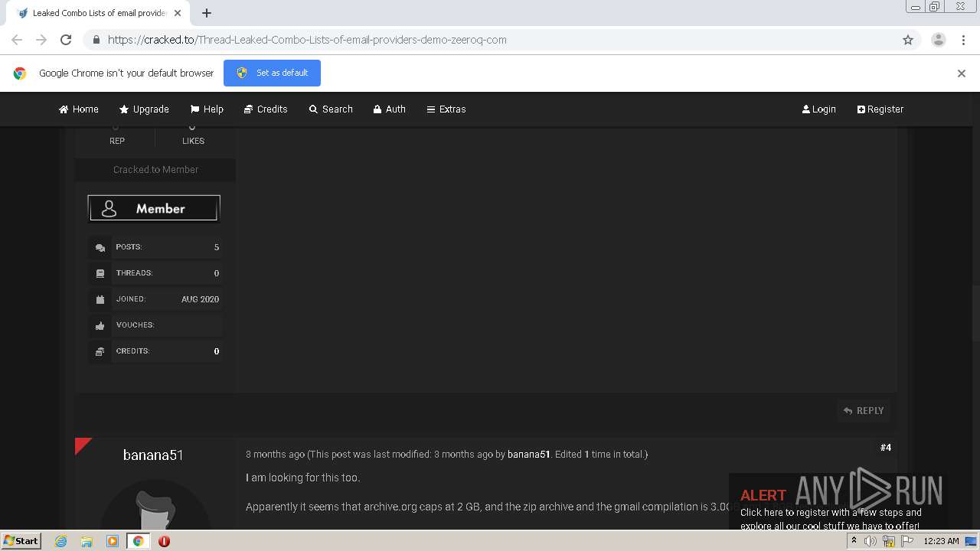Open Internet Explorer from taskbar
980x551 pixels.
(60, 541)
